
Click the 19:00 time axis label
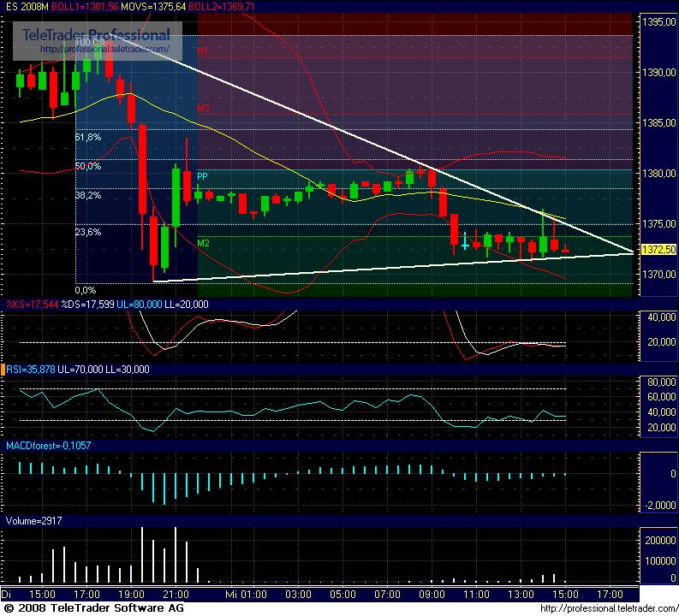(131, 595)
